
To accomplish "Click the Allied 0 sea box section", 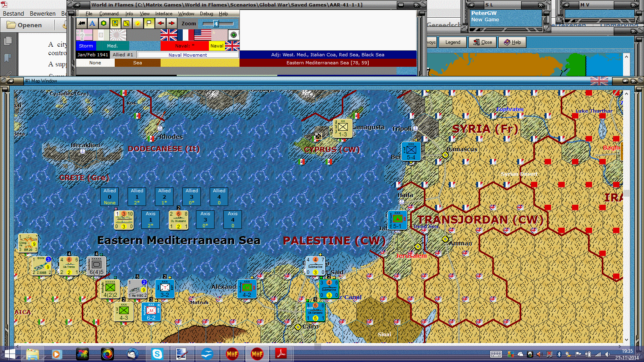I will click(109, 197).
